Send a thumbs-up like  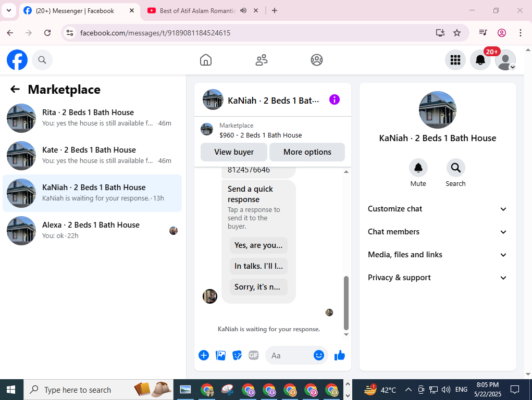(x=340, y=355)
